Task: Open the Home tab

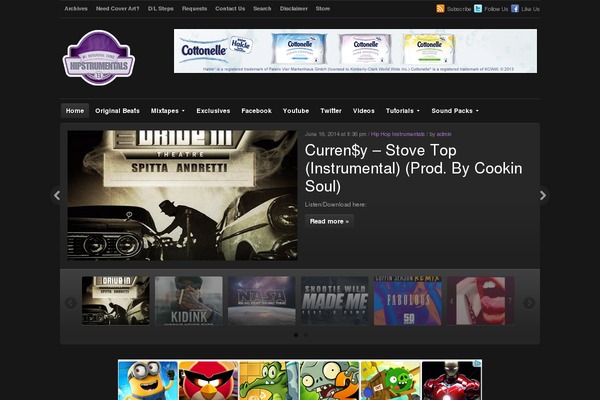Action: pyautogui.click(x=75, y=111)
